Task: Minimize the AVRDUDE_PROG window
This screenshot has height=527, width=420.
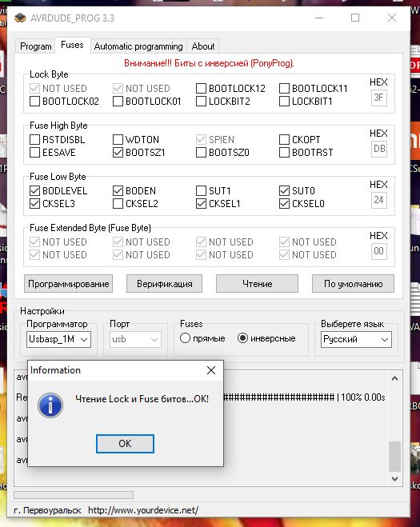Action: [x=319, y=18]
